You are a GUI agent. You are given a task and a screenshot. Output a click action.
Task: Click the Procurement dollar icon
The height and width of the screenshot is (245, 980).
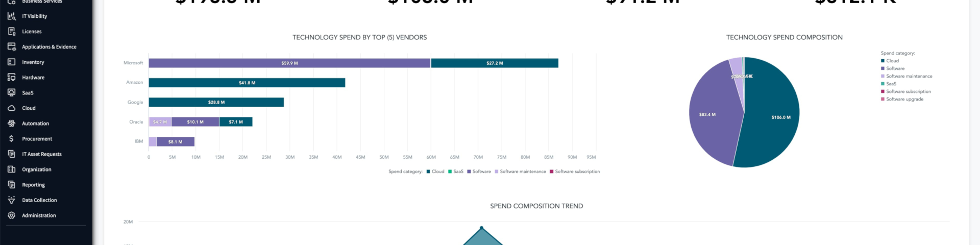point(11,139)
